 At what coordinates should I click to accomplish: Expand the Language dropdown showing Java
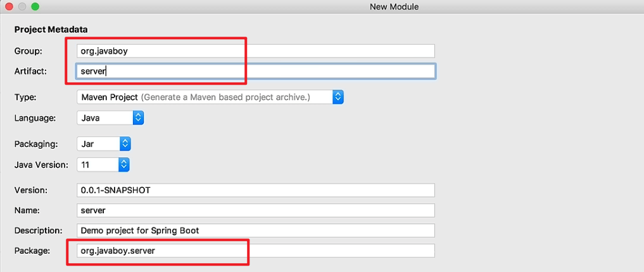click(110, 118)
